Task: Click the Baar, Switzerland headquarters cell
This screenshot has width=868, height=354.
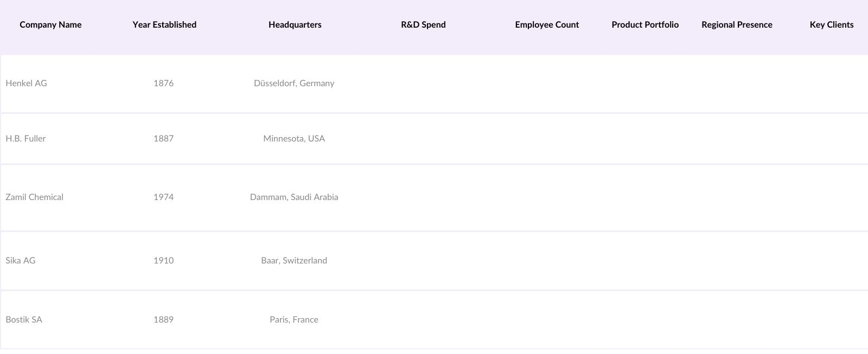Action: coord(294,261)
